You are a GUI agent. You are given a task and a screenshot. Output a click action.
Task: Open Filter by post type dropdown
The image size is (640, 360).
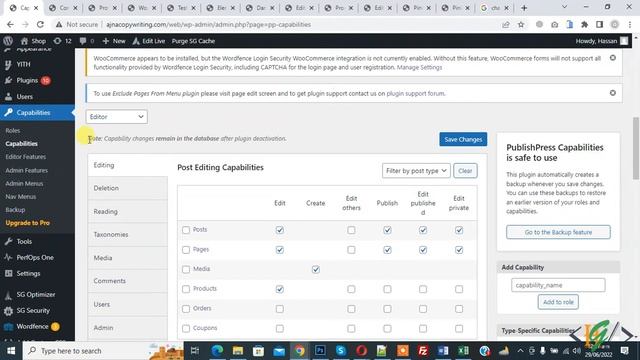click(416, 171)
